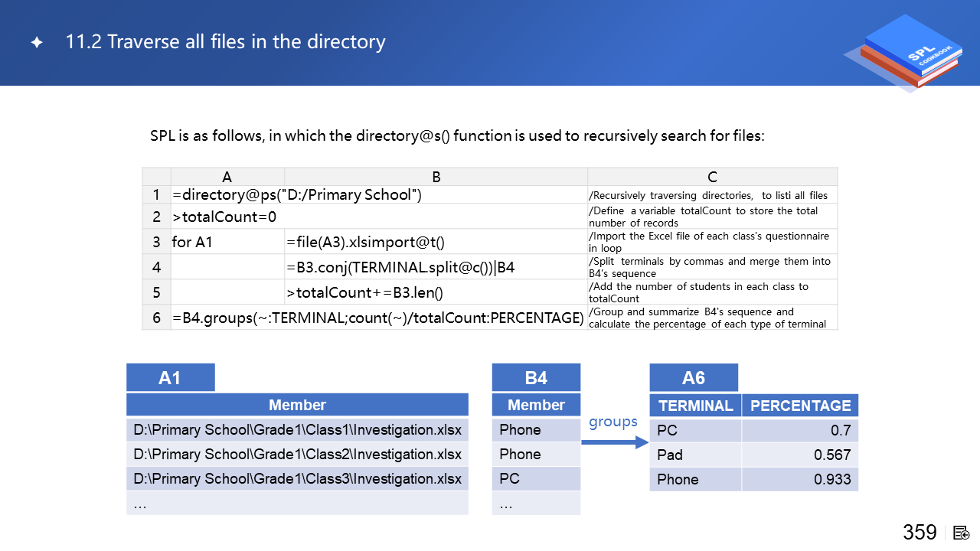Select the A1 blue label box
980x551 pixels.
(x=170, y=377)
